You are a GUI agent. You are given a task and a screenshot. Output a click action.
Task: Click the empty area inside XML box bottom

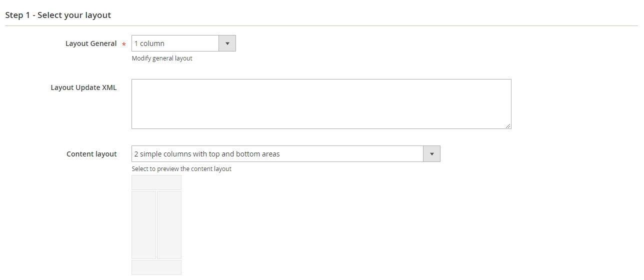[x=321, y=120]
